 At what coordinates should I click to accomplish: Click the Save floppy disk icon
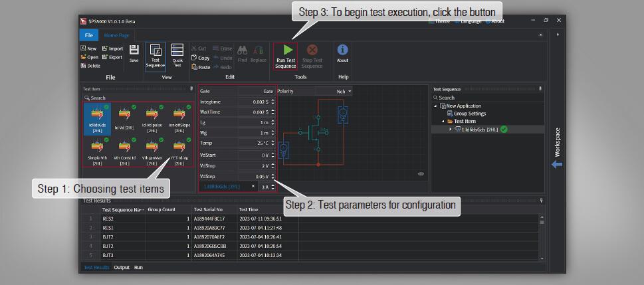pos(134,50)
